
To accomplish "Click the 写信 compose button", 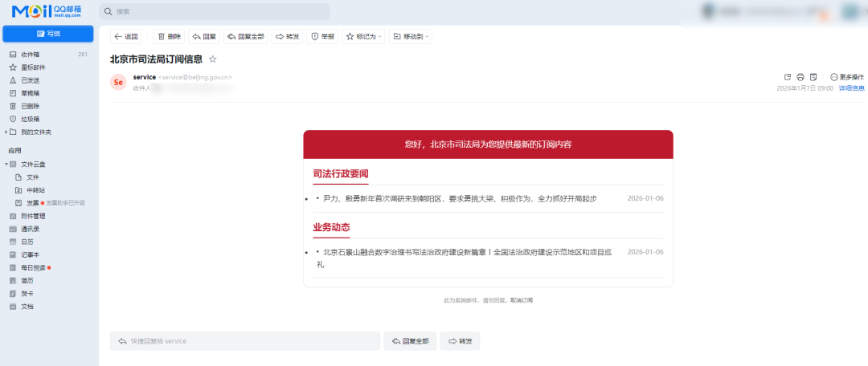I will [48, 34].
